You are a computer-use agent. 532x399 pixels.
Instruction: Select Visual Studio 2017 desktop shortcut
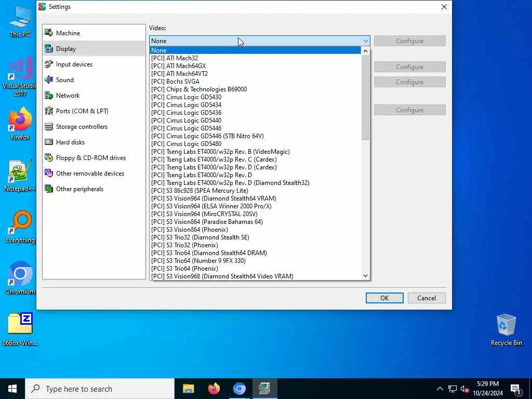click(x=20, y=77)
